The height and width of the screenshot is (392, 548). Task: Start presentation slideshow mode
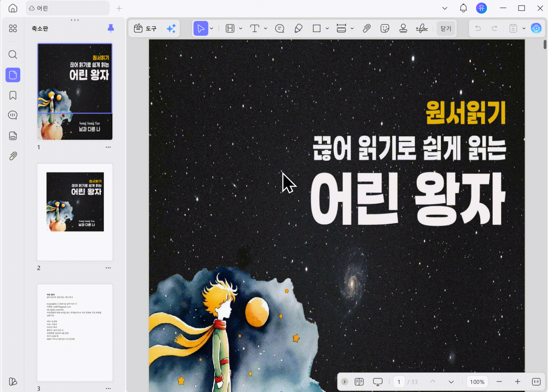click(x=378, y=382)
